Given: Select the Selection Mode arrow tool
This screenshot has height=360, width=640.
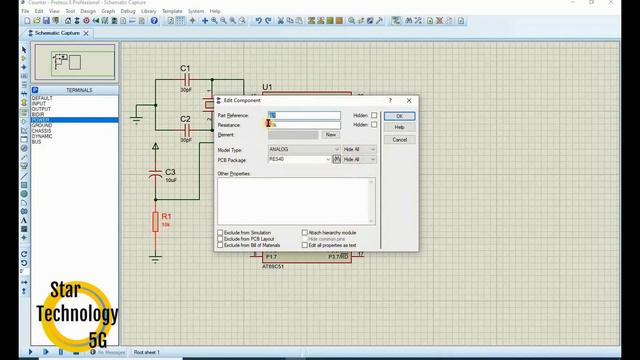Looking at the screenshot, I should (x=24, y=49).
